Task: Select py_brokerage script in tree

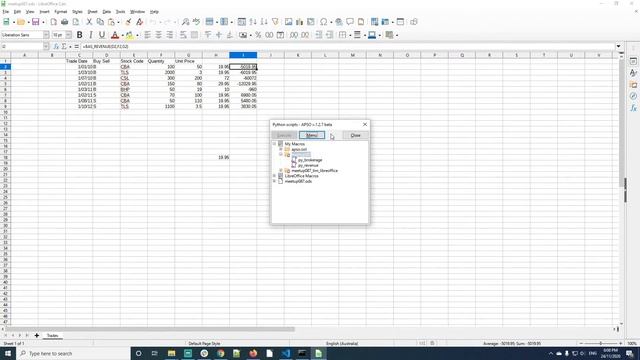Action: (x=310, y=160)
